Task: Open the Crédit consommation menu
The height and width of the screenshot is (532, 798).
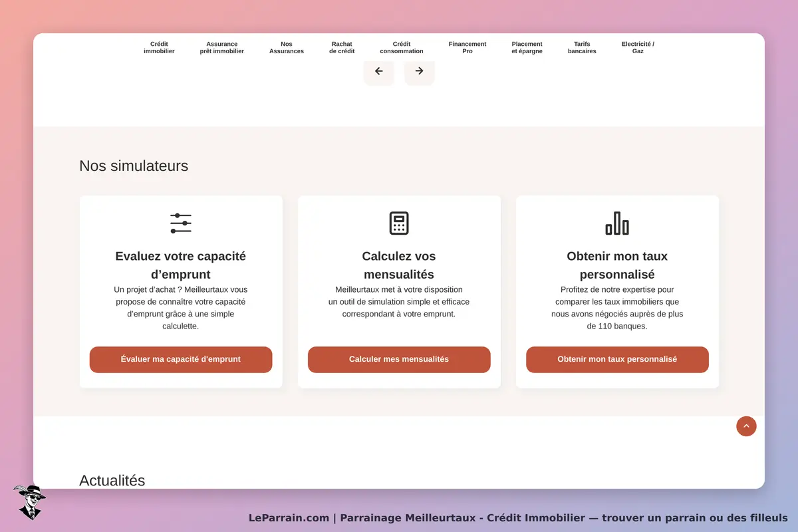Action: coord(402,47)
